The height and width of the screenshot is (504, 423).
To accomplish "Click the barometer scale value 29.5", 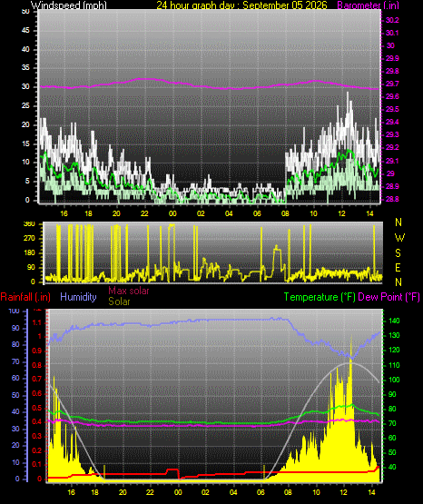I will pyautogui.click(x=392, y=109).
